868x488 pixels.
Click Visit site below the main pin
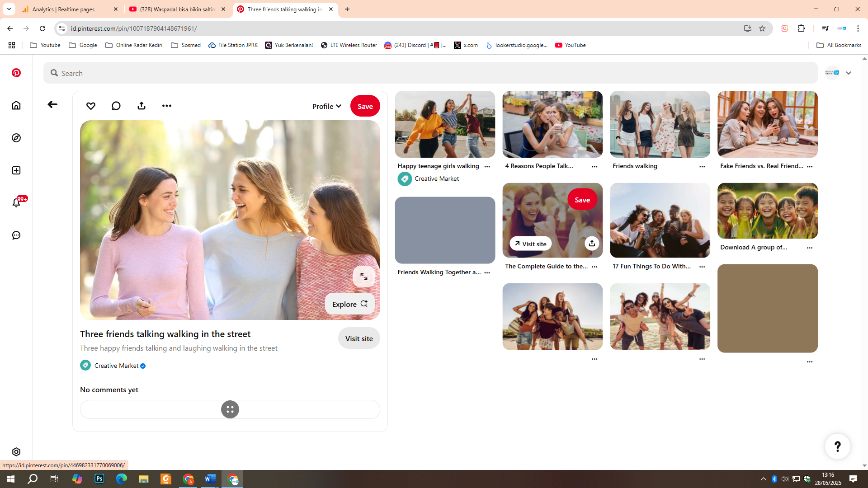pyautogui.click(x=359, y=338)
